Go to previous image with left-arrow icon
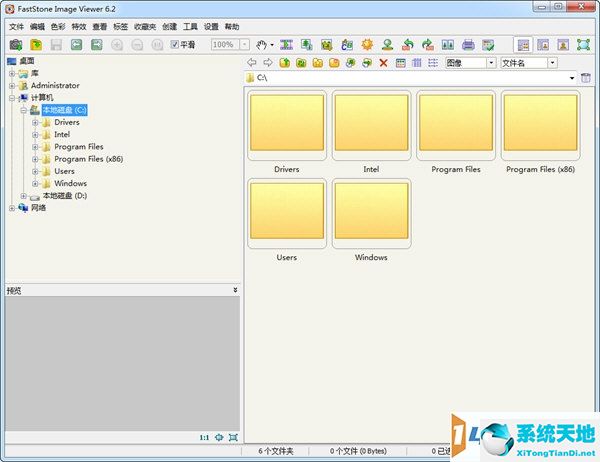 pyautogui.click(x=77, y=45)
